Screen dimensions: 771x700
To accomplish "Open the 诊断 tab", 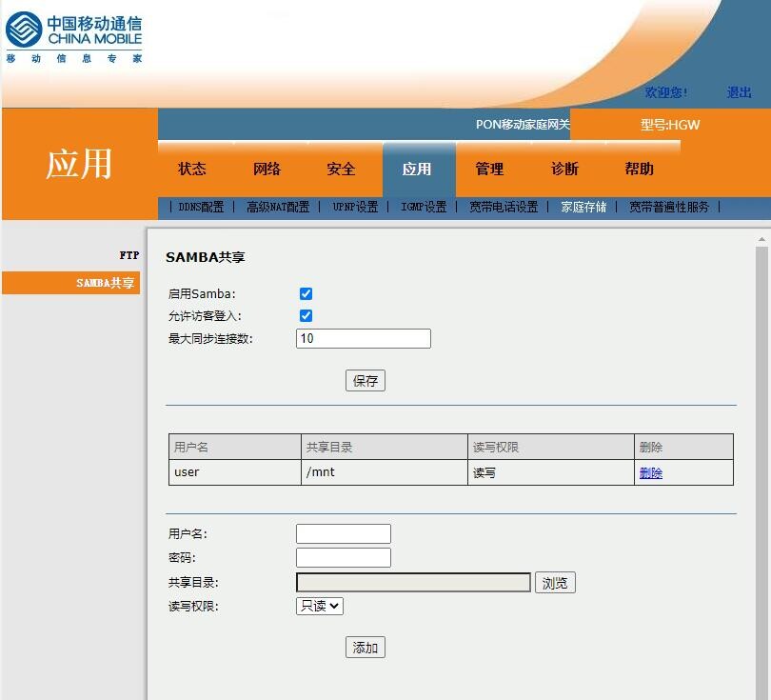I will tap(564, 170).
